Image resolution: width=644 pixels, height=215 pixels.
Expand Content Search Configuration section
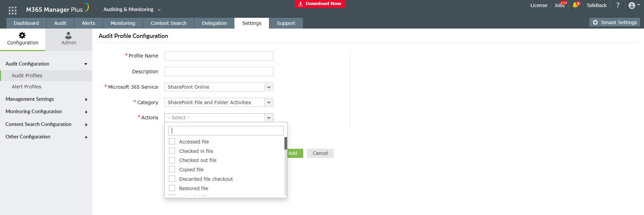coord(46,124)
